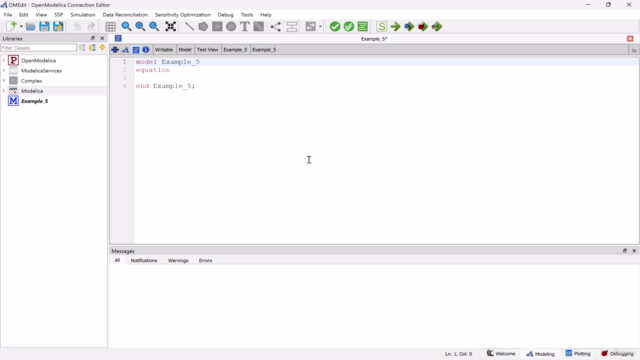Click the Simulation Setup S icon

(x=381, y=27)
